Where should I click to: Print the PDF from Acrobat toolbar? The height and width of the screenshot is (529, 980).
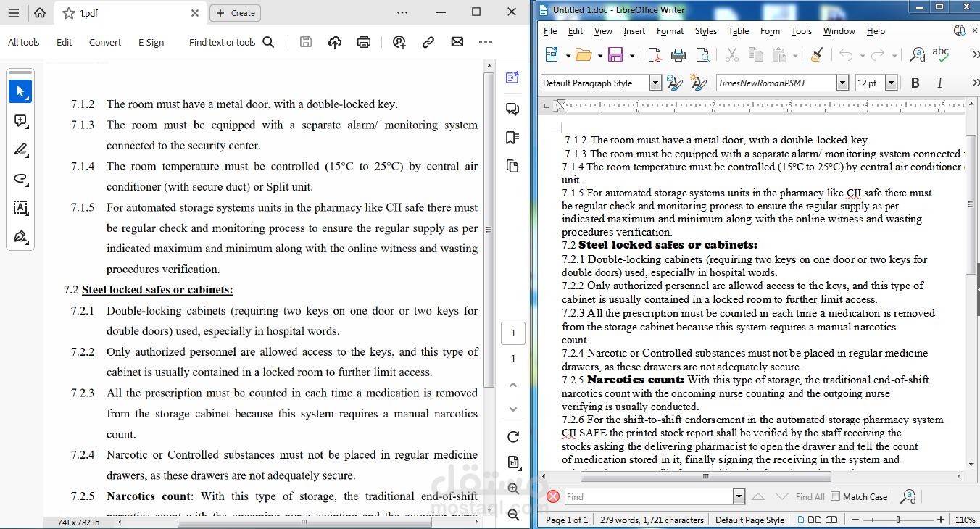point(364,43)
